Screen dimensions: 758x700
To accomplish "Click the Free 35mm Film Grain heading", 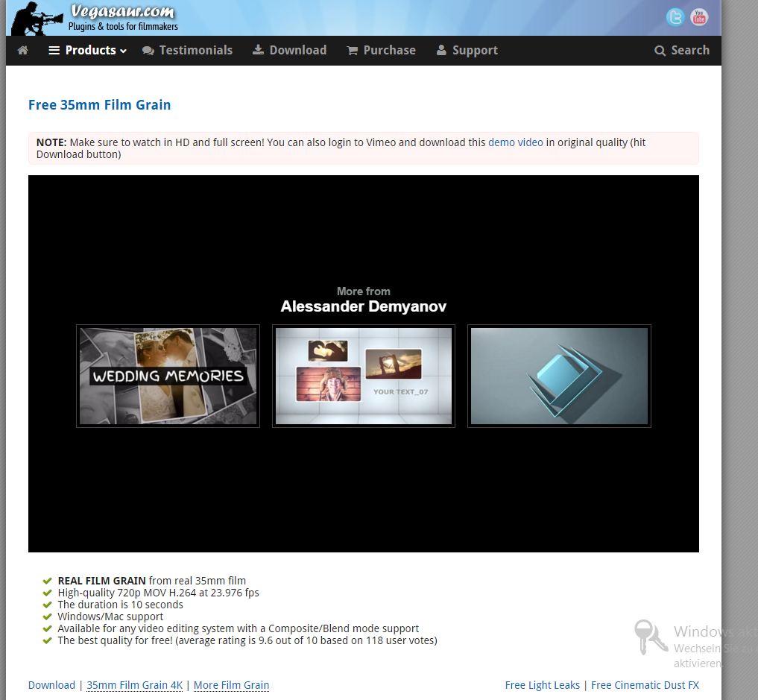I will pyautogui.click(x=100, y=105).
